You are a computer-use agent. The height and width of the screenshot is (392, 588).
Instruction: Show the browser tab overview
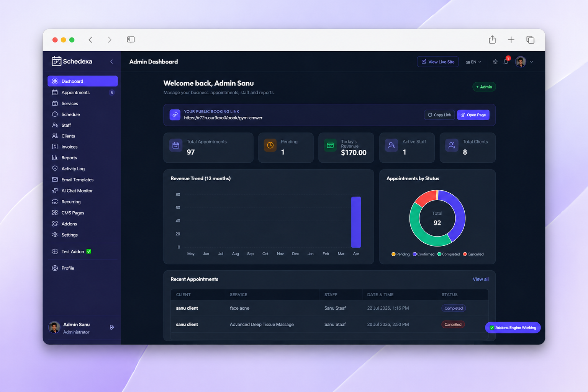pyautogui.click(x=530, y=40)
